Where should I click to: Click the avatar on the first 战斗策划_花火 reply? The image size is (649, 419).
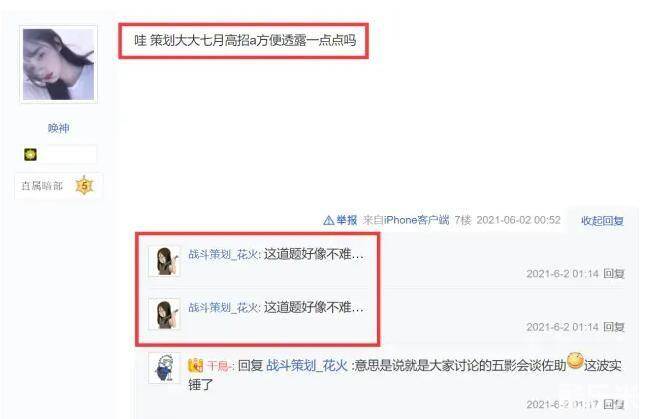point(164,261)
